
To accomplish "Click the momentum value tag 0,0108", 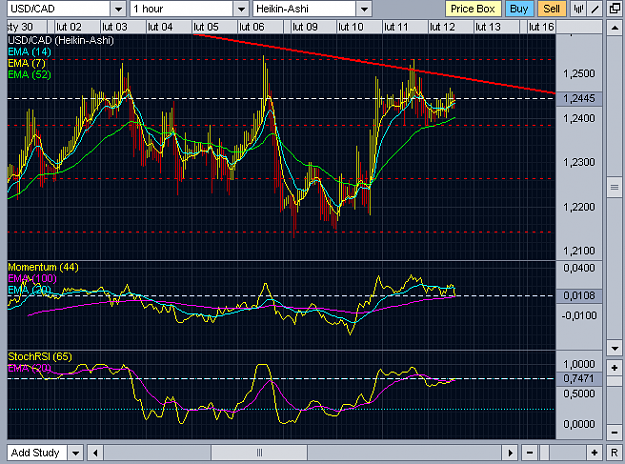I will click(x=579, y=296).
